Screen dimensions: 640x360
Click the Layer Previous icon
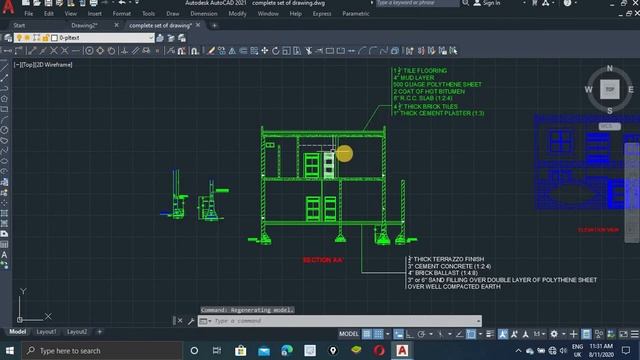(171, 38)
